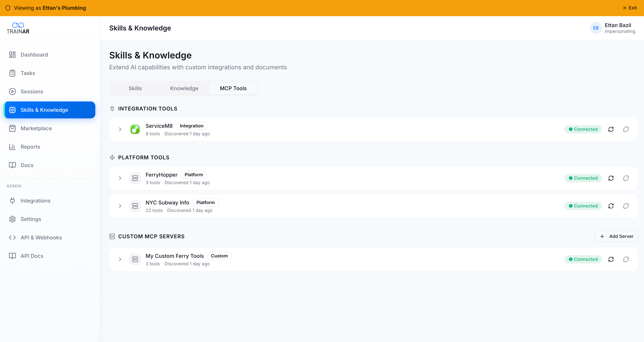
Task: Switch to the Skills tab
Action: click(135, 88)
